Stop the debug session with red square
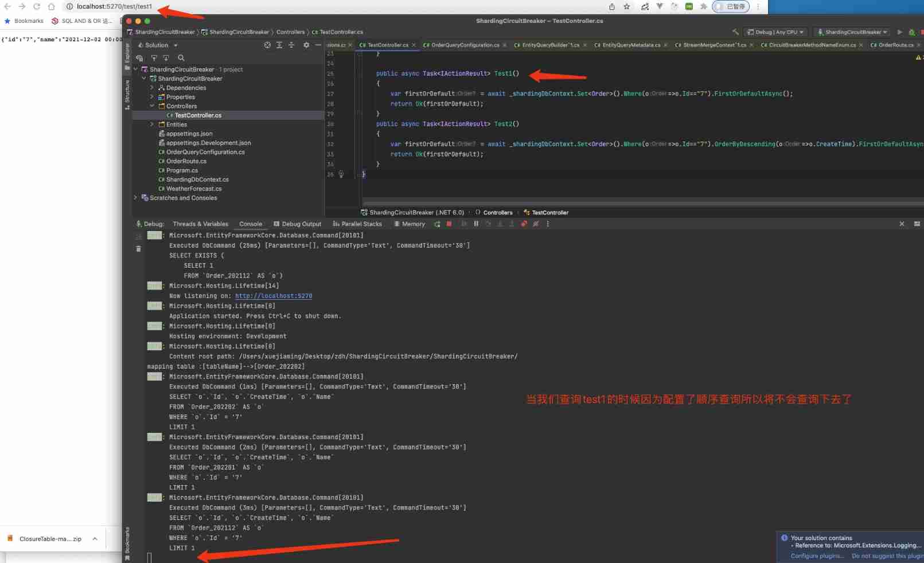 pos(449,224)
